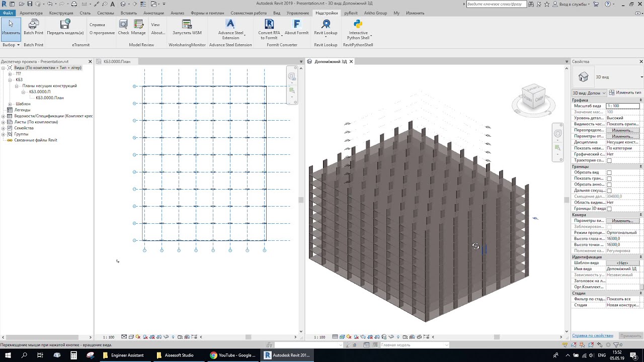Switch to КБЗ.0000.План view tab
The width and height of the screenshot is (644, 362).
coord(117,61)
